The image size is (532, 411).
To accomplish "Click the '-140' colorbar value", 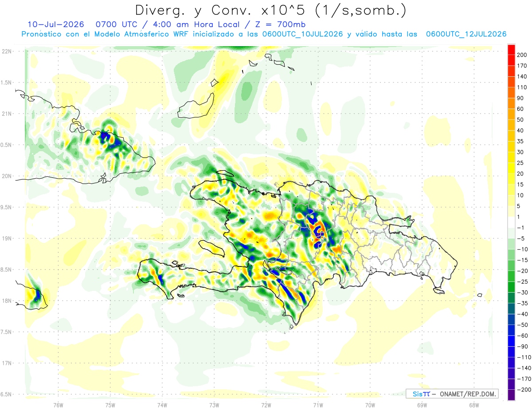I will [x=524, y=368].
